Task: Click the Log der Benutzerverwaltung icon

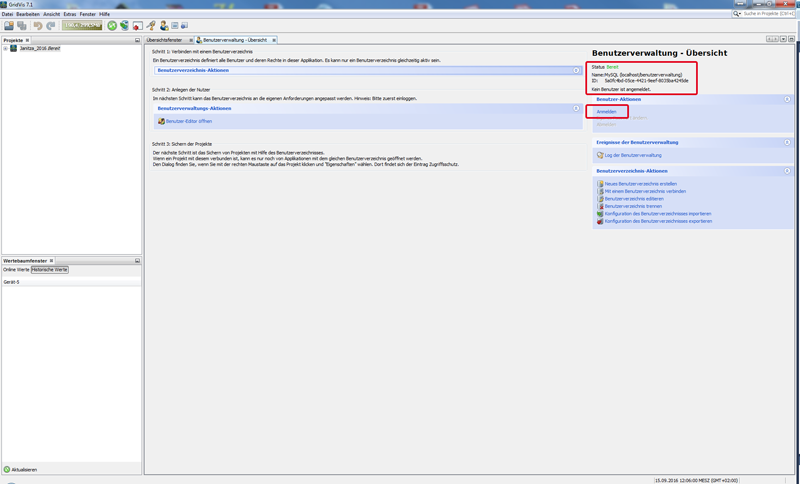Action: [600, 155]
